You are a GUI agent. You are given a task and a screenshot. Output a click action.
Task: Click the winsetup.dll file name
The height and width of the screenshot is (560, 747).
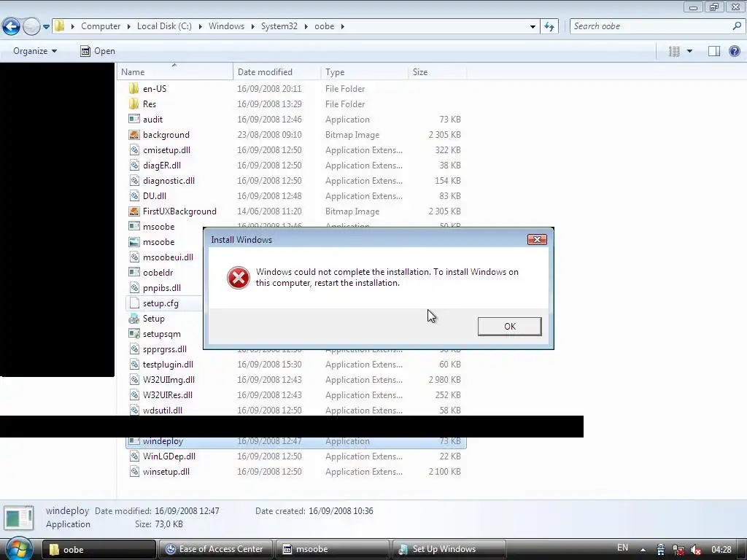coord(166,472)
